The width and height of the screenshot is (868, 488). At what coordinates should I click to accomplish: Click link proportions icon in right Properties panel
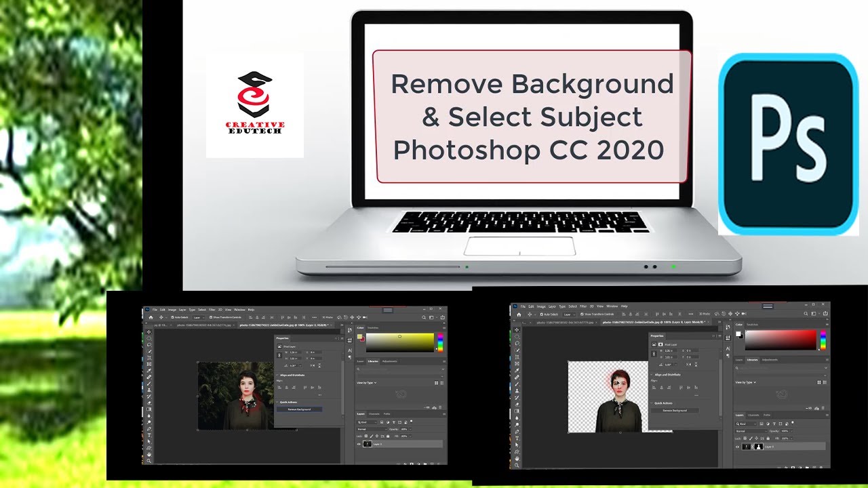tap(654, 354)
